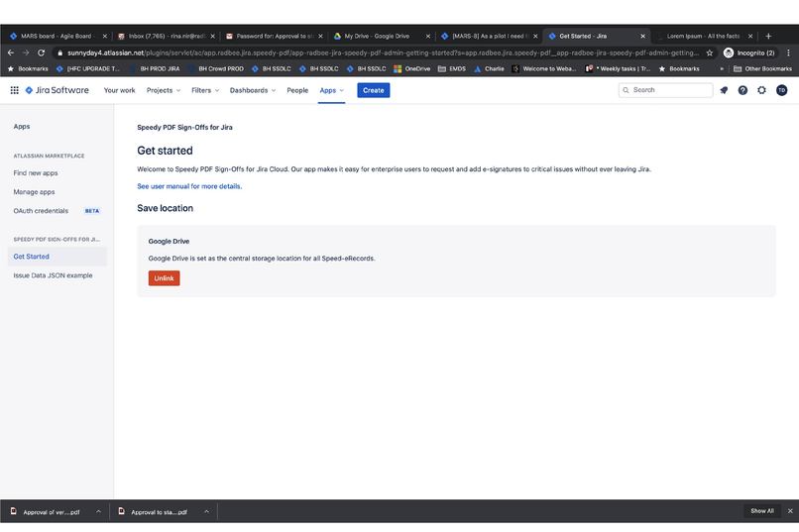Close the Lorem Ipsum tab
799x532 pixels.
point(750,36)
